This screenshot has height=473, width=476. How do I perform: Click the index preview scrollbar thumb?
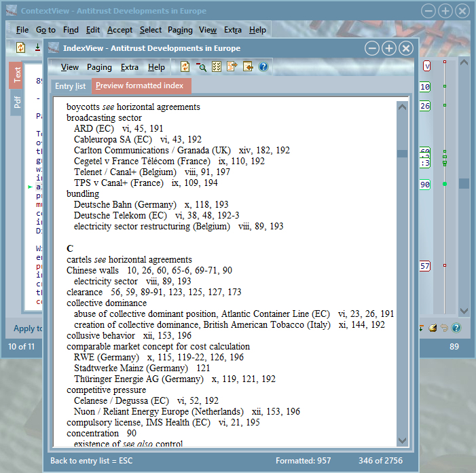[402, 153]
